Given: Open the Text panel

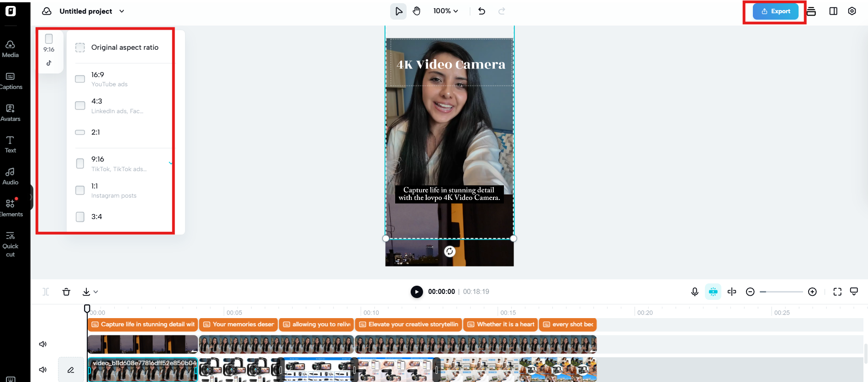Looking at the screenshot, I should point(10,144).
